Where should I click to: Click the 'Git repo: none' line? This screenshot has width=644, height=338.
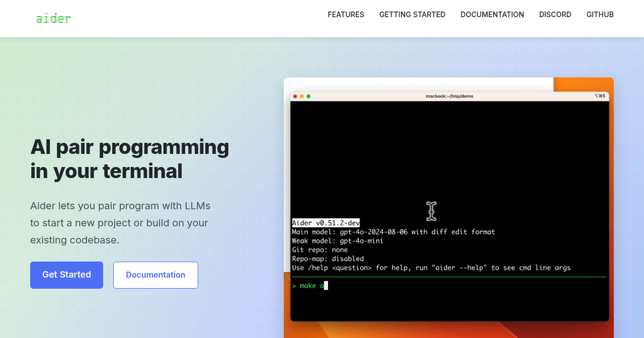tap(320, 249)
